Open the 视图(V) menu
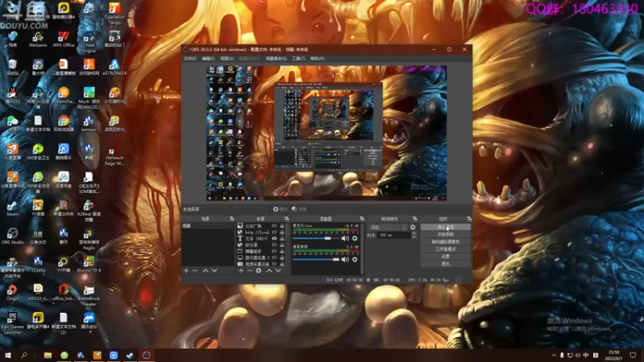The height and width of the screenshot is (362, 644). 227,59
